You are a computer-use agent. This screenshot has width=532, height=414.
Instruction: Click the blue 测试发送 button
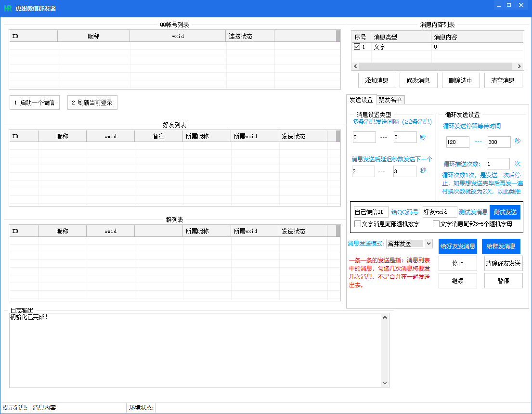(505, 212)
